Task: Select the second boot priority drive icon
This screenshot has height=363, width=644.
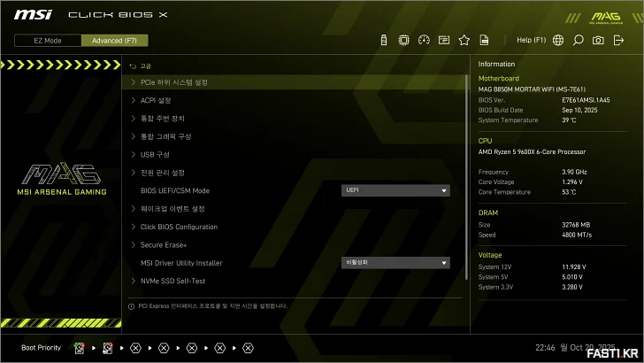Action: [x=108, y=348]
